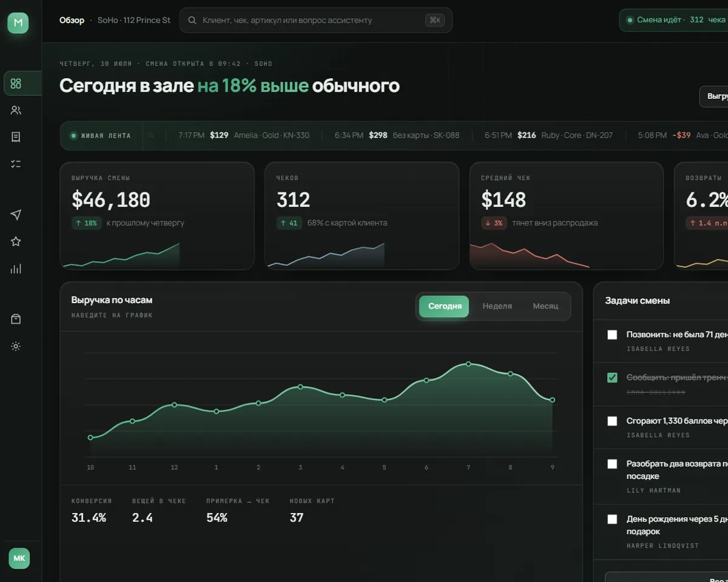Open the star loyalty sidebar icon
Viewport: 728px width, 582px height.
[x=16, y=241]
